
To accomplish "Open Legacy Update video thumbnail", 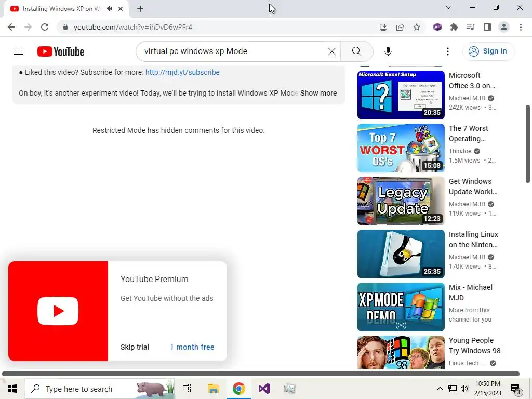I will [401, 201].
